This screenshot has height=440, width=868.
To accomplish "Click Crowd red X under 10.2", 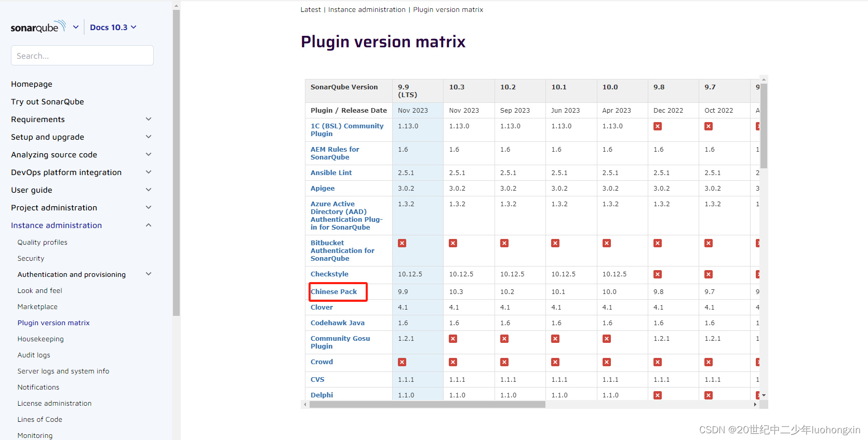I will [504, 362].
